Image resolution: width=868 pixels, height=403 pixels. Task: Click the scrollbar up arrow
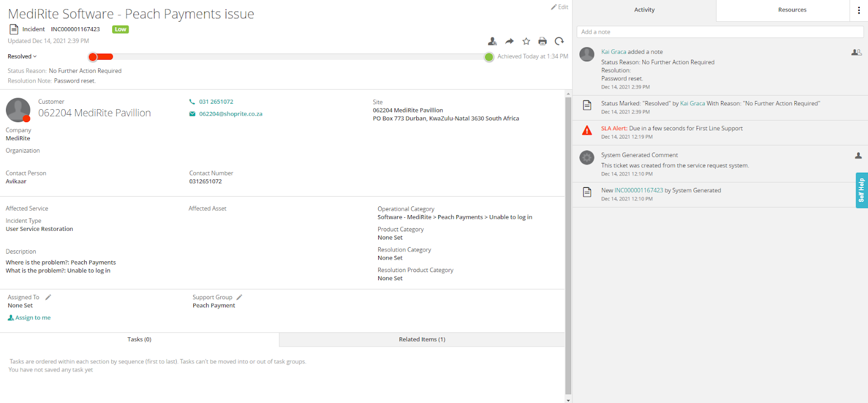tap(568, 93)
